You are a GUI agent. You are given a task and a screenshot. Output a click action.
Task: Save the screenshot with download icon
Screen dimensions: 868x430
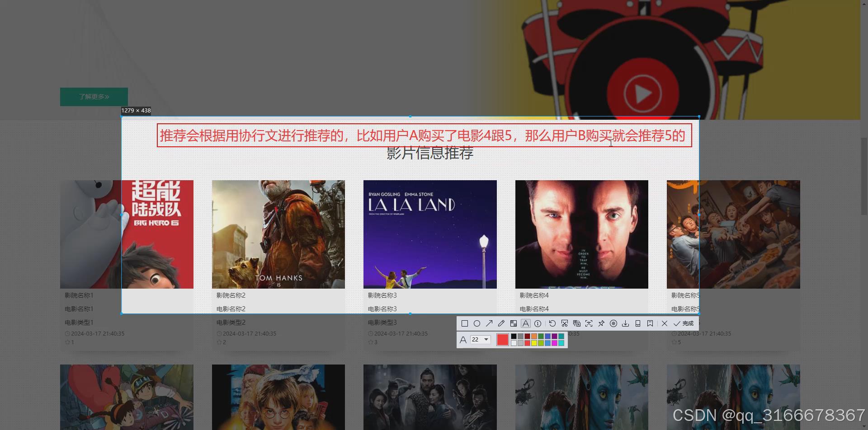pyautogui.click(x=626, y=323)
